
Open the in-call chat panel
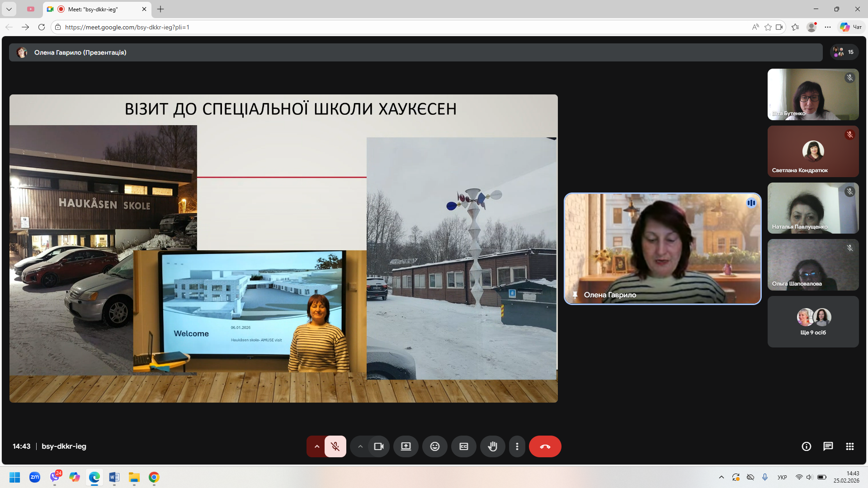(828, 446)
